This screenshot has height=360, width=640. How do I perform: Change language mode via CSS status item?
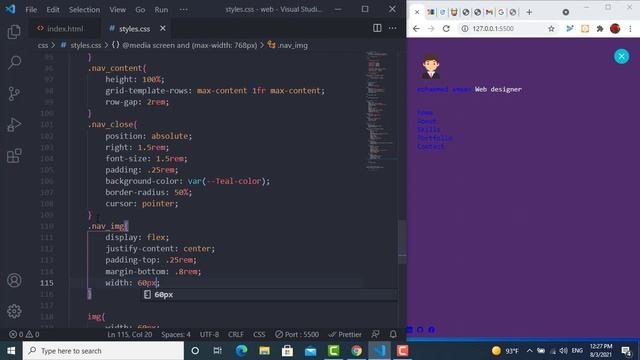[x=259, y=334]
